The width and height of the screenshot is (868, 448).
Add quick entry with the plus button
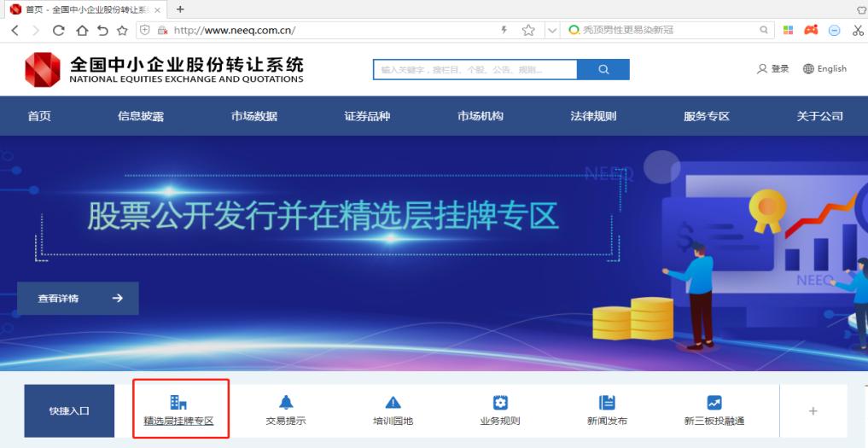(x=813, y=411)
